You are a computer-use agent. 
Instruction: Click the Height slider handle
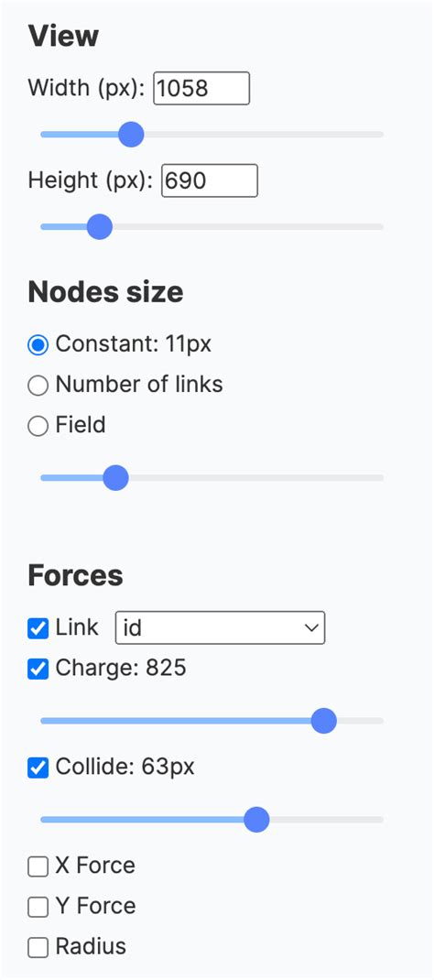click(x=99, y=227)
